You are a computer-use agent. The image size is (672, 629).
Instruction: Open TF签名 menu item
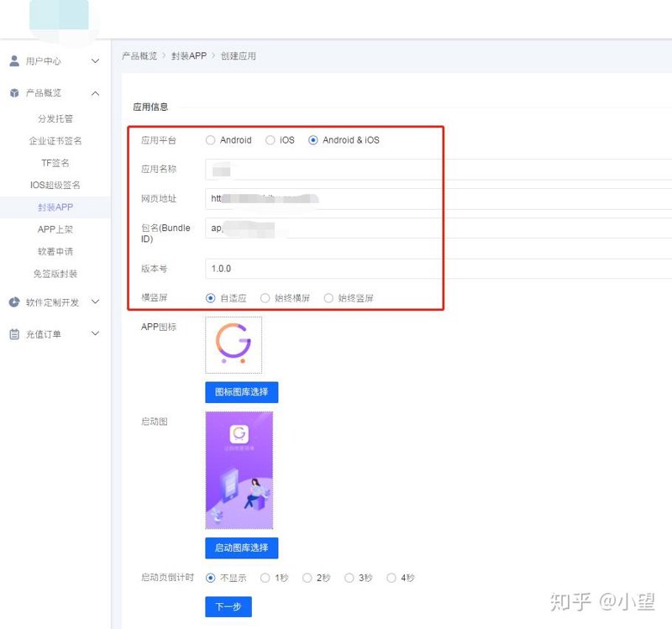click(55, 163)
